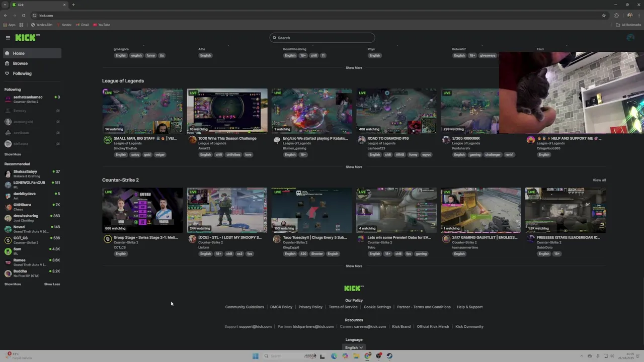Open Terms of Service footer link
The width and height of the screenshot is (644, 362).
click(343, 307)
